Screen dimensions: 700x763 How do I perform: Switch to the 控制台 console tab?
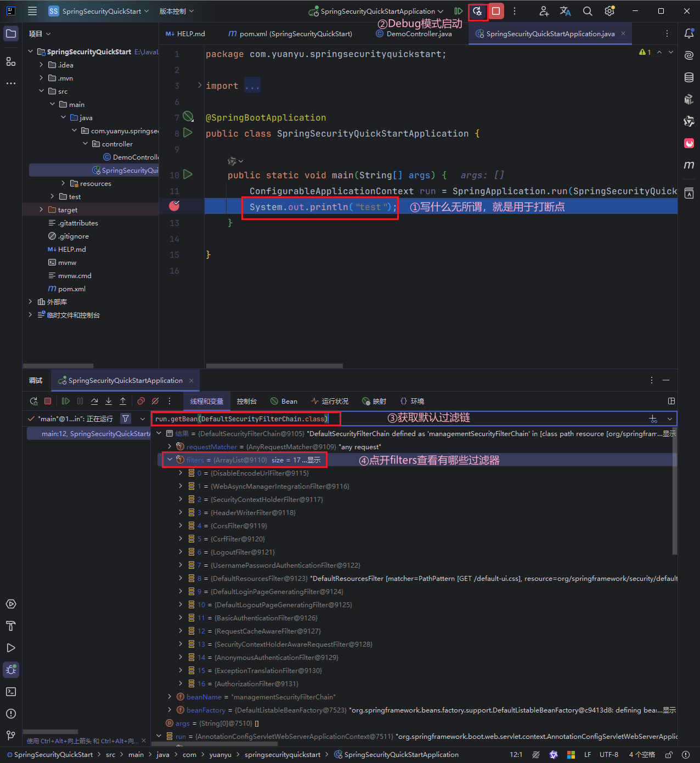click(x=246, y=402)
